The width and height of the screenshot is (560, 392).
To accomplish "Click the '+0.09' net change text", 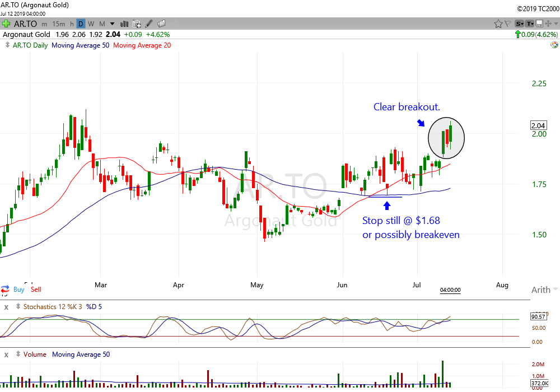I will tap(133, 35).
